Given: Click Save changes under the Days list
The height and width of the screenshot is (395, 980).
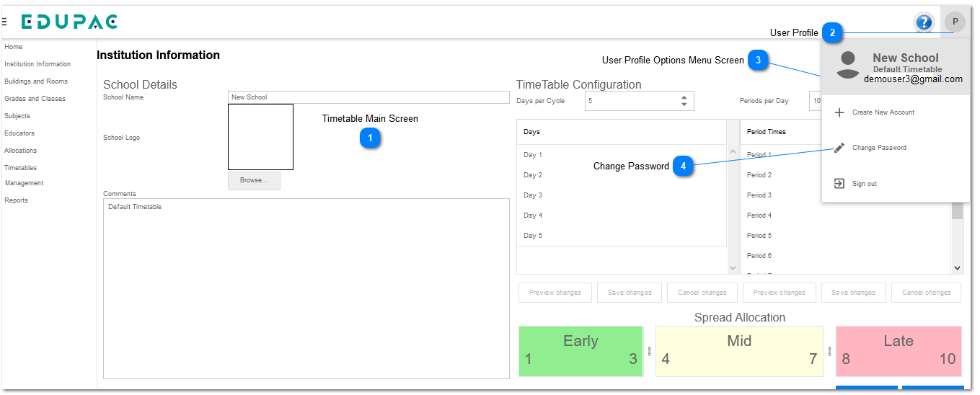Looking at the screenshot, I should [x=630, y=293].
